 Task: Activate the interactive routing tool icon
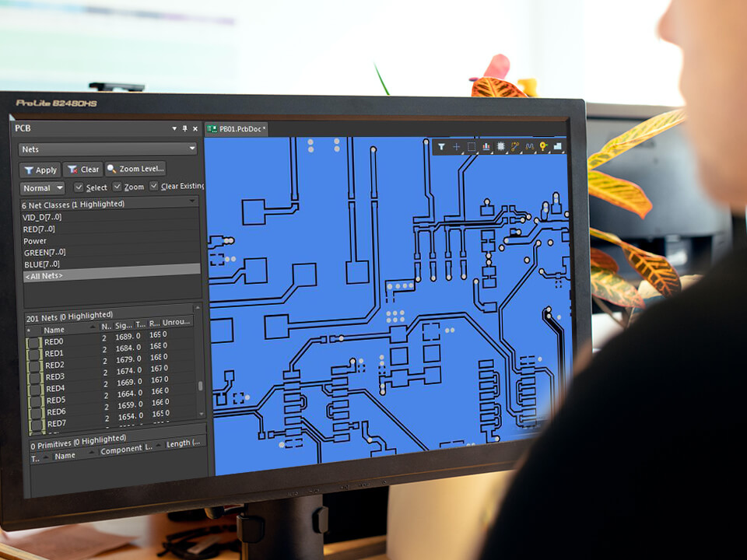(515, 146)
